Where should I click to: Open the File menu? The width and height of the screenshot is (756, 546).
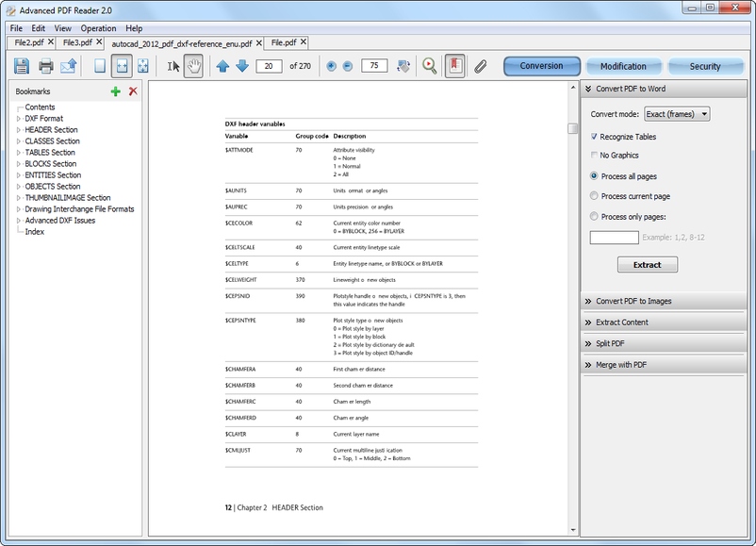pos(16,28)
